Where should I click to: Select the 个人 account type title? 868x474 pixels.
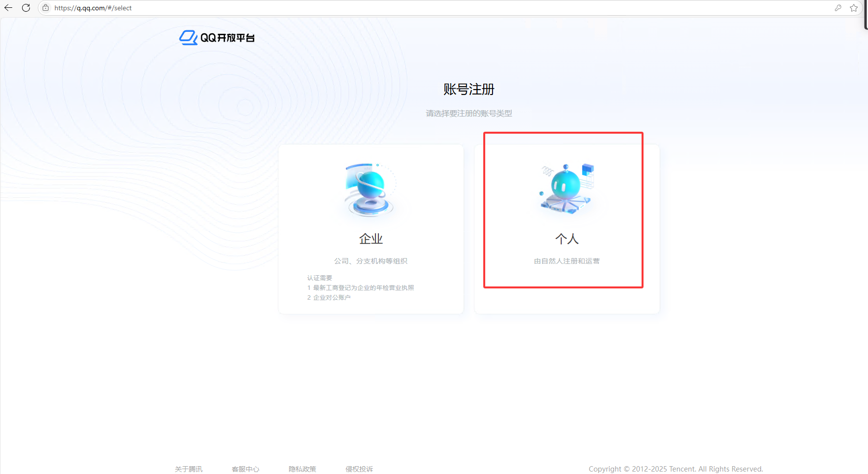point(567,239)
